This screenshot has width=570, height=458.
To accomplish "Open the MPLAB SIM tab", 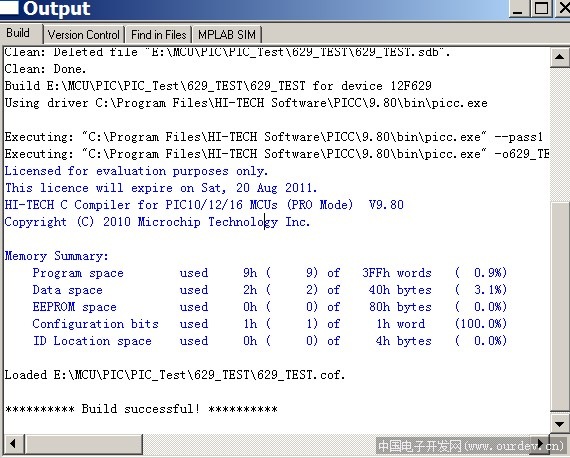I will click(x=227, y=35).
